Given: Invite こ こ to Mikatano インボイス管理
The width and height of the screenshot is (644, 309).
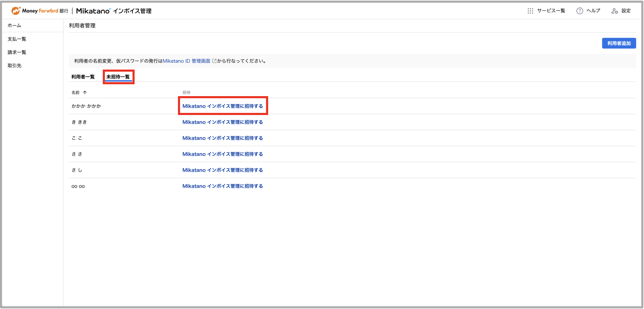Looking at the screenshot, I should tap(223, 138).
